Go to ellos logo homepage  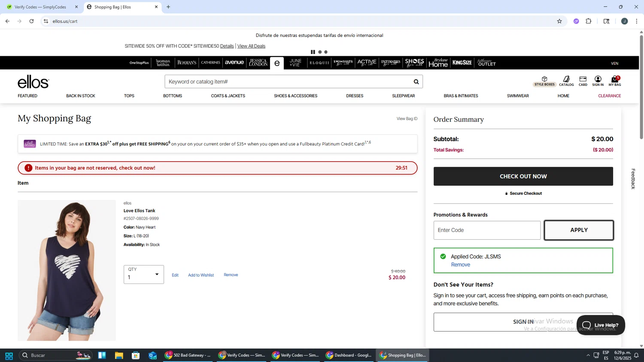[x=33, y=81]
